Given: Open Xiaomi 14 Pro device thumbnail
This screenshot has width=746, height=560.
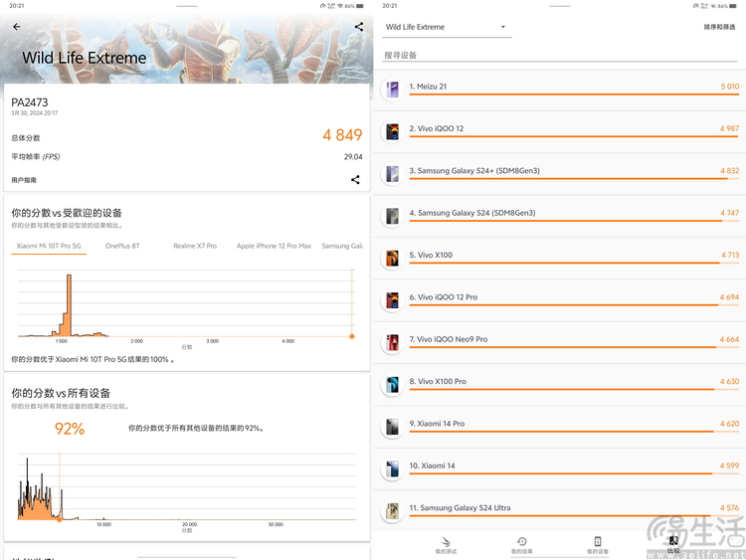Looking at the screenshot, I should 392,427.
